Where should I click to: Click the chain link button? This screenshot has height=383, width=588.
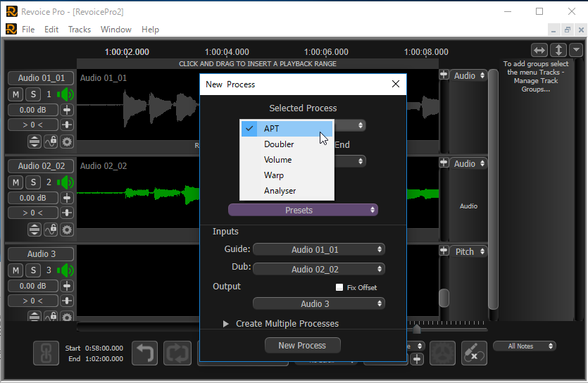(x=46, y=353)
